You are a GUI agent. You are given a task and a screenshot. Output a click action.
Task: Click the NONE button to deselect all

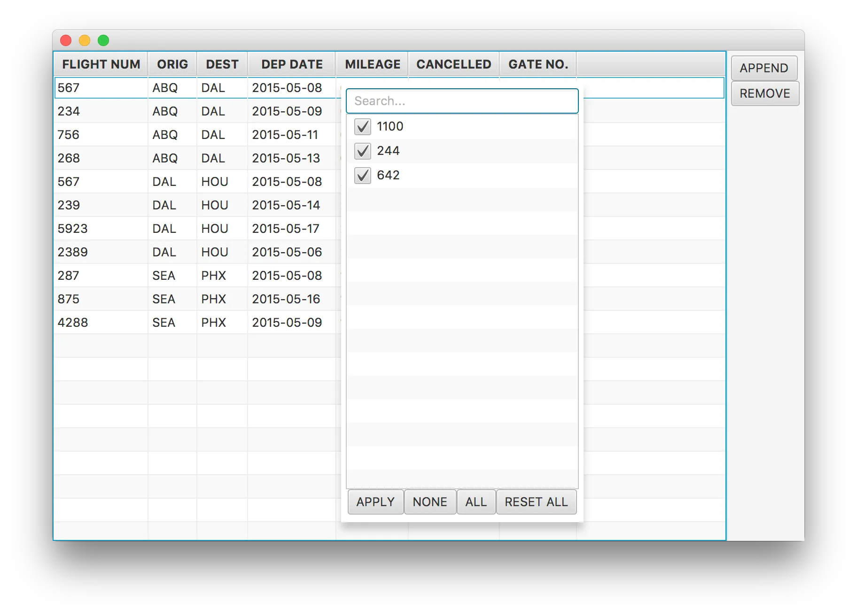point(430,502)
